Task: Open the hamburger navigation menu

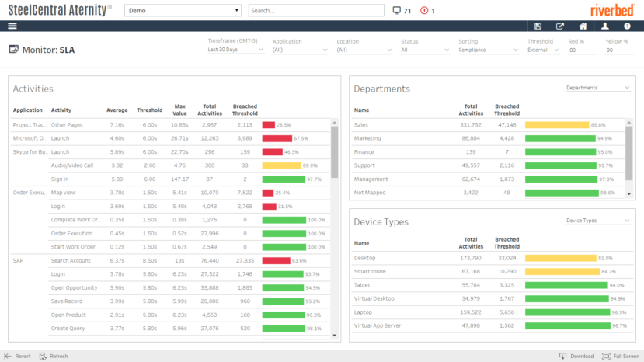Action: (12, 26)
